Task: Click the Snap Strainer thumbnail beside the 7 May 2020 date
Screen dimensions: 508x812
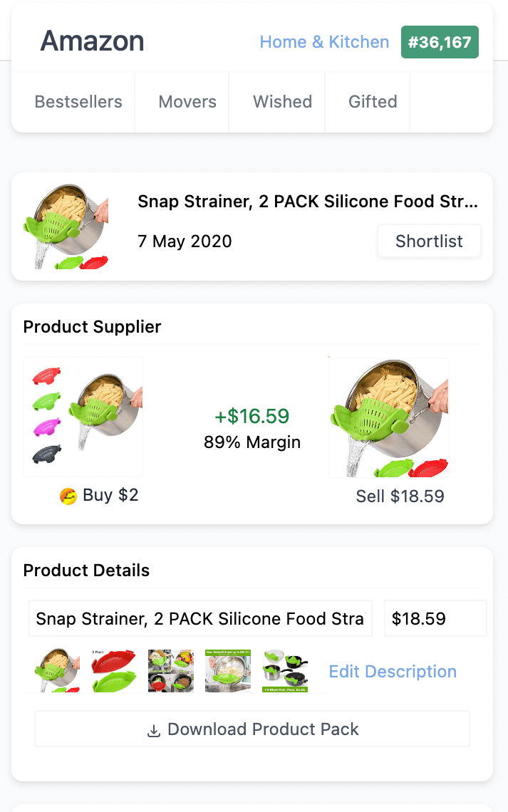Action: pyautogui.click(x=66, y=227)
